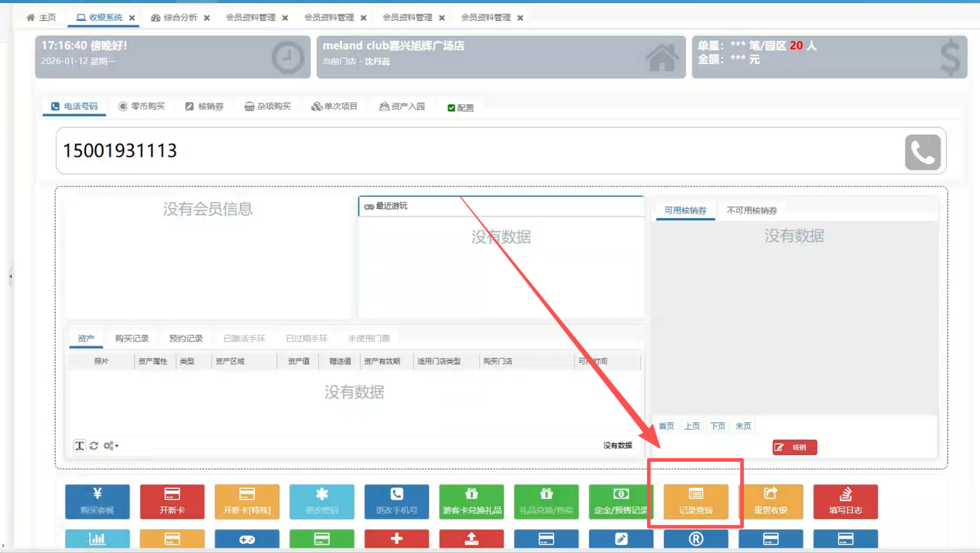Refresh the asset table with the reload icon

[x=94, y=445]
